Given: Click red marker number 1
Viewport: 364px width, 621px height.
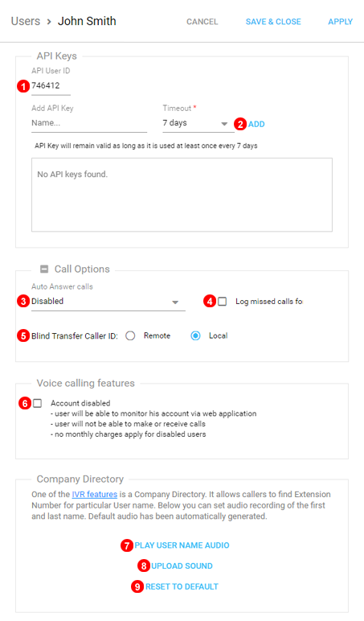Looking at the screenshot, I should tap(23, 86).
